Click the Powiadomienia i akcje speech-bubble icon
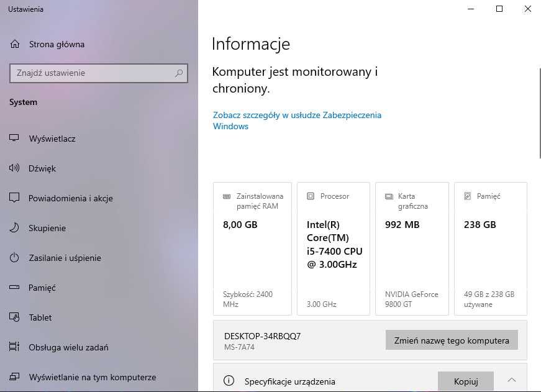Viewport: 541px width, 392px height. click(x=14, y=198)
